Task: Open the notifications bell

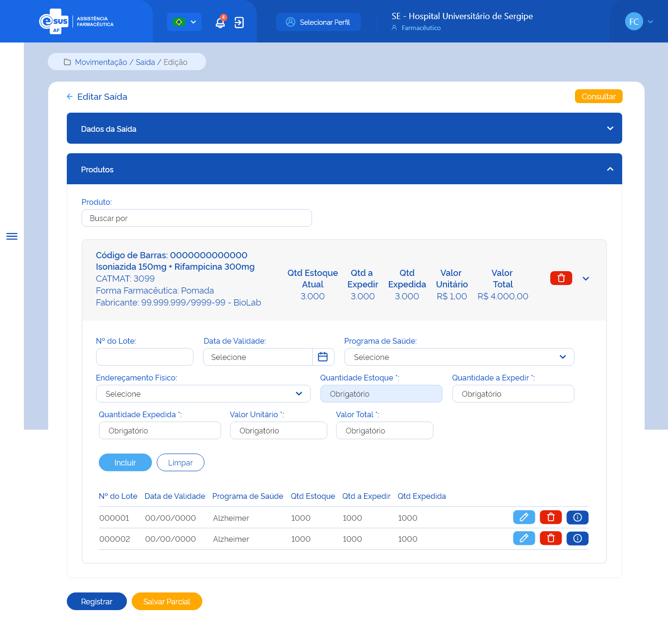Action: pos(220,22)
